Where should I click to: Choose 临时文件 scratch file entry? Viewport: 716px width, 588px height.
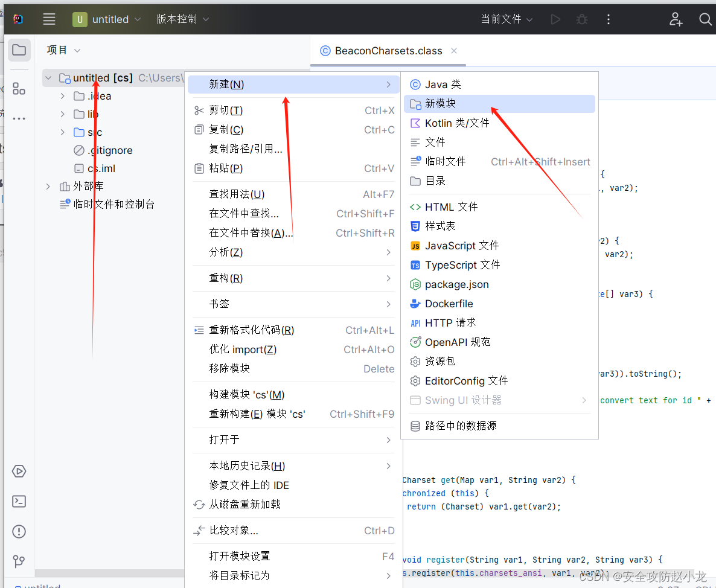[x=499, y=162]
